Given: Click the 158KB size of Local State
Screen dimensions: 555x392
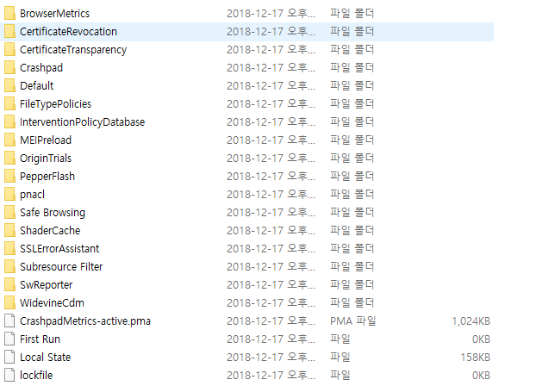Looking at the screenshot, I should click(476, 358).
